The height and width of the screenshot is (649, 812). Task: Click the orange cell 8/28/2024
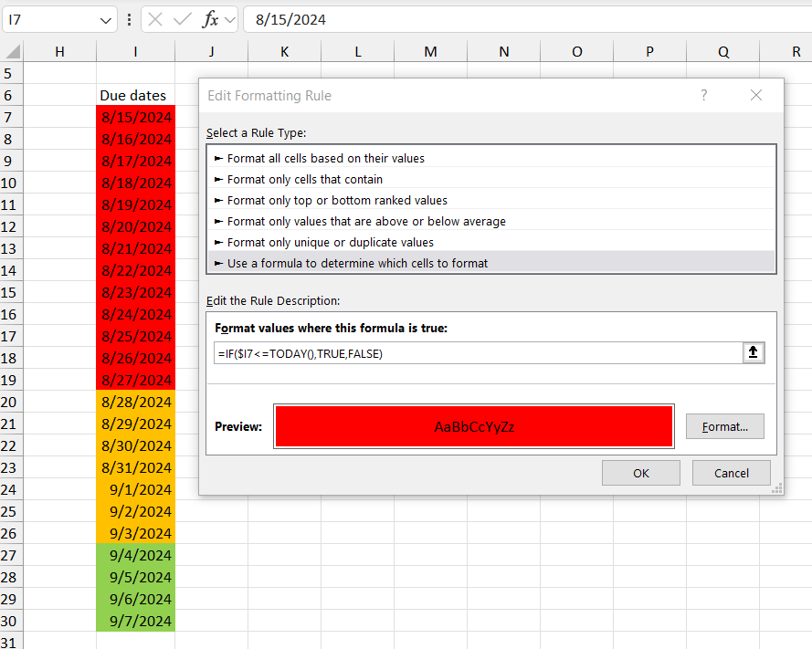[136, 402]
